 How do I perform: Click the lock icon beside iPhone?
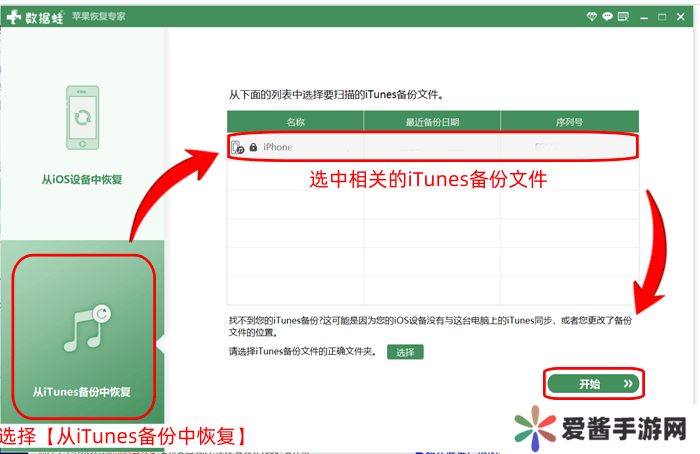click(x=253, y=147)
